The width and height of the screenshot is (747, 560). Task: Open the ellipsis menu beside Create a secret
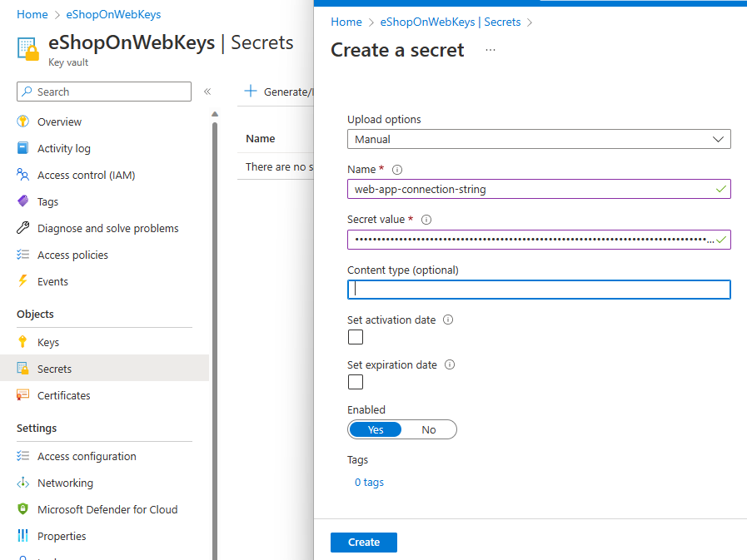490,50
